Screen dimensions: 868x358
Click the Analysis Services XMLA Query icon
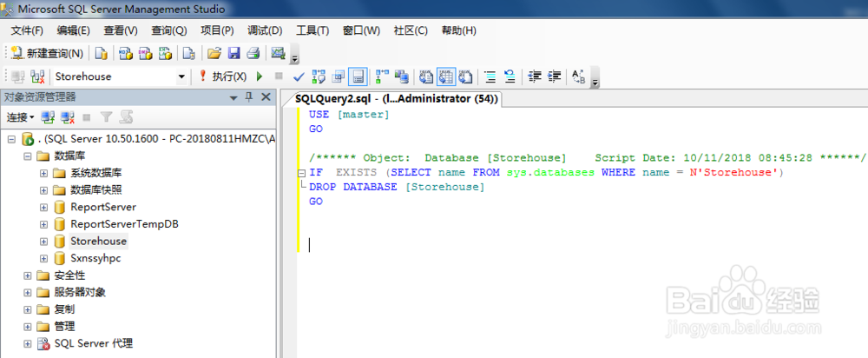click(165, 53)
